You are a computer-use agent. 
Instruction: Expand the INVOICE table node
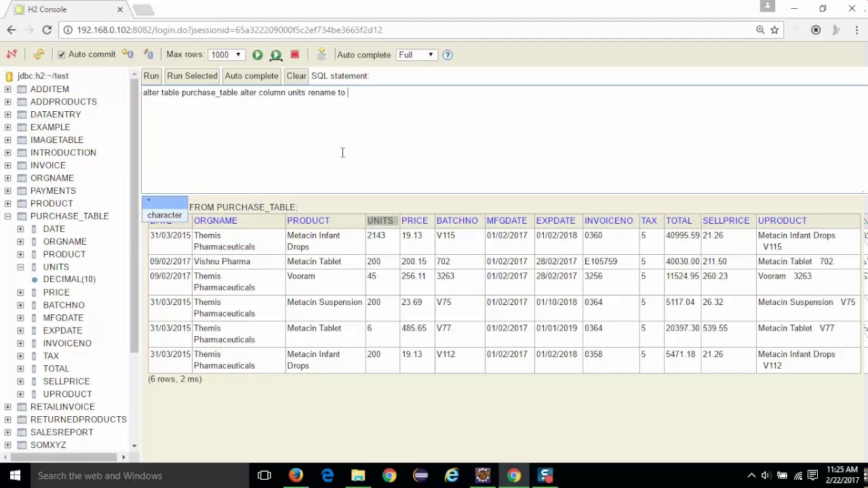(7, 165)
